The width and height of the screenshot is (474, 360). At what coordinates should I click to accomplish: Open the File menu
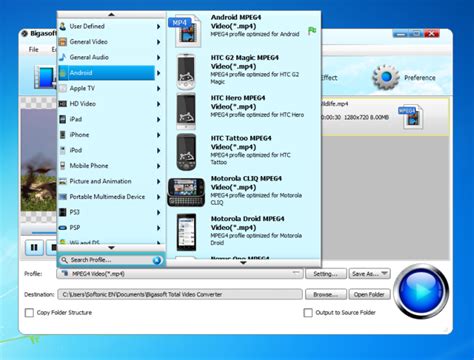pos(33,50)
